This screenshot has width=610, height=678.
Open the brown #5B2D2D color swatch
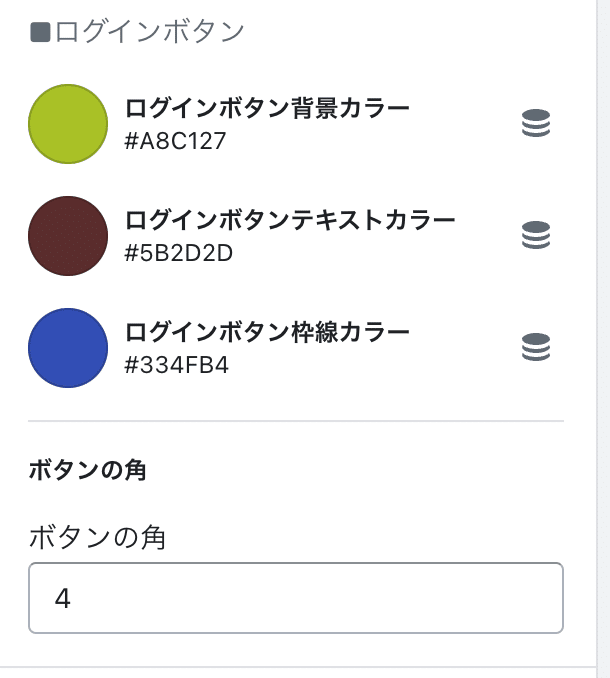(68, 236)
